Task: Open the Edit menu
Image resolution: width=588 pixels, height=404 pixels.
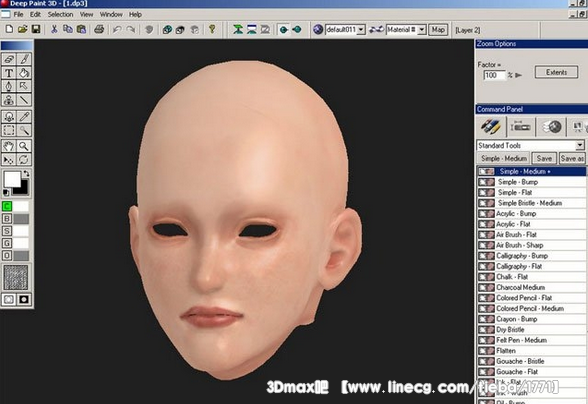Action: [35, 14]
